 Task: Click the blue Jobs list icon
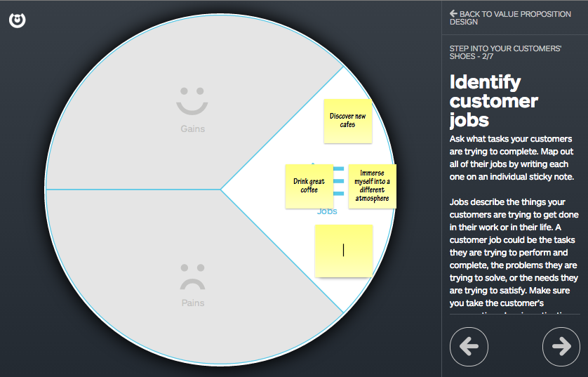point(338,181)
